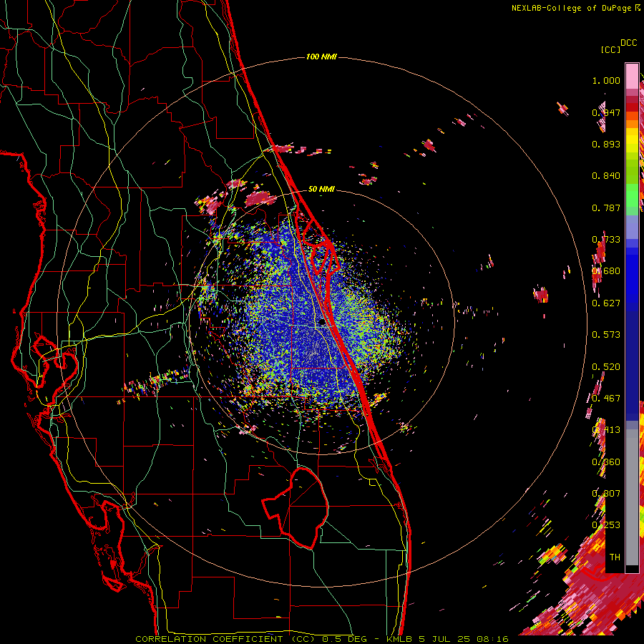Click the 0.573 color scale value
644x644 pixels.
coord(606,335)
